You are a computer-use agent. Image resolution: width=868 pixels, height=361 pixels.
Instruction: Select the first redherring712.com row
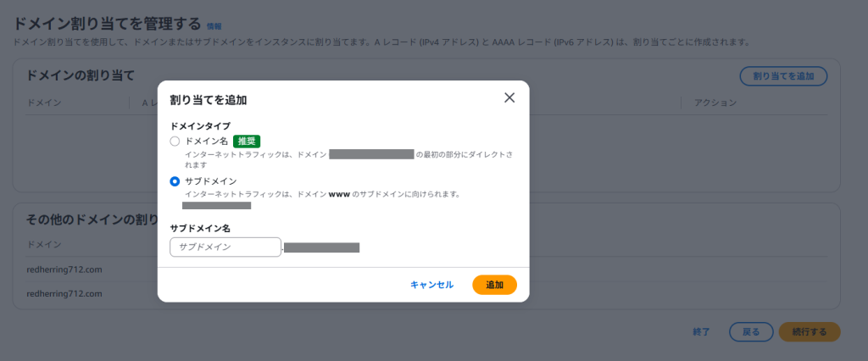(x=64, y=269)
